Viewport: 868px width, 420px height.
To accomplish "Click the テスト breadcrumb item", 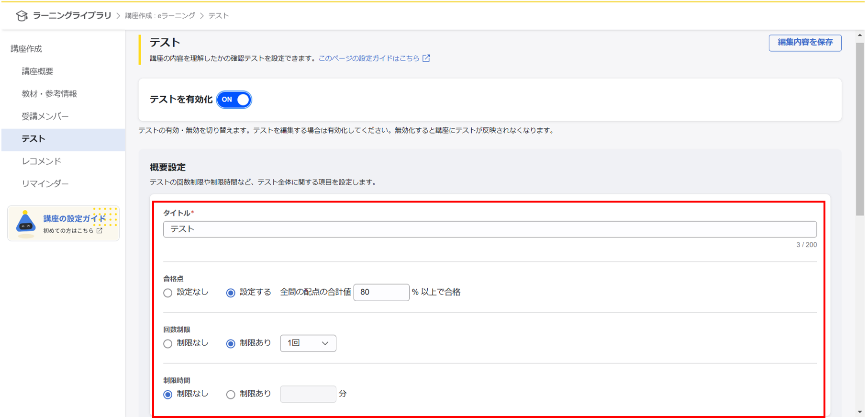I will click(218, 16).
